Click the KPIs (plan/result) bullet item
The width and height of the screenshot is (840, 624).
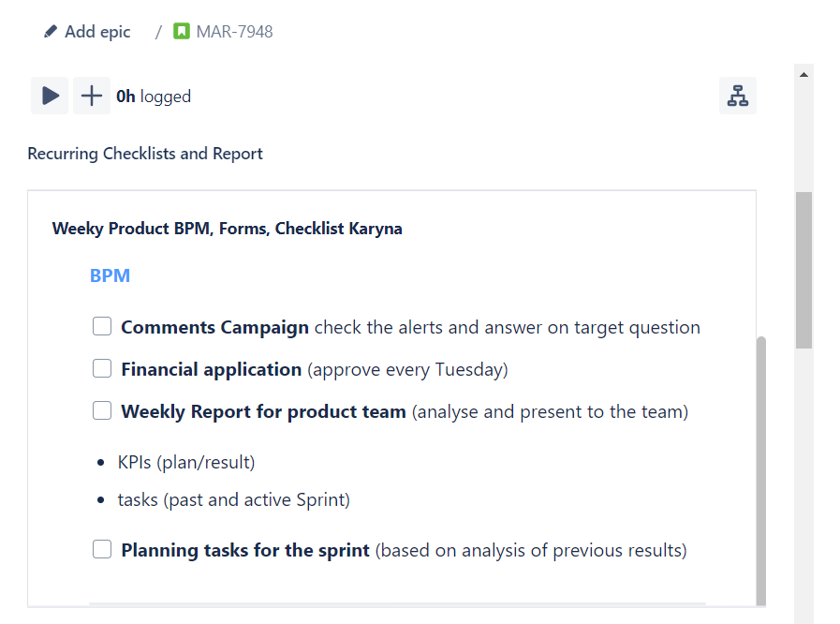click(186, 462)
